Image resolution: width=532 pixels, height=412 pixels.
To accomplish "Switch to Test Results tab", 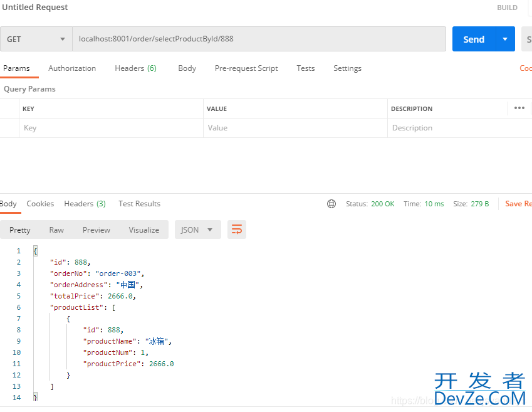I will pyautogui.click(x=139, y=204).
